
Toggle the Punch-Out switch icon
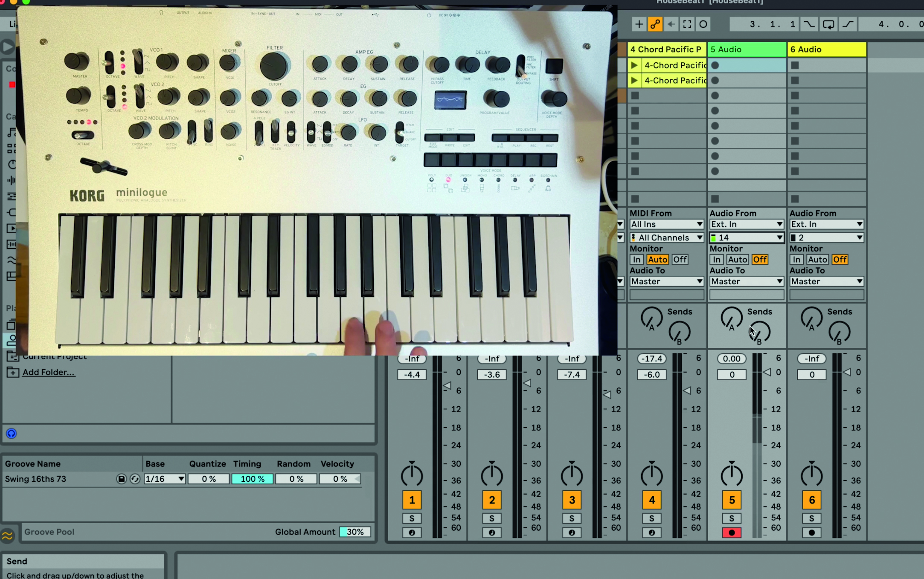(848, 24)
